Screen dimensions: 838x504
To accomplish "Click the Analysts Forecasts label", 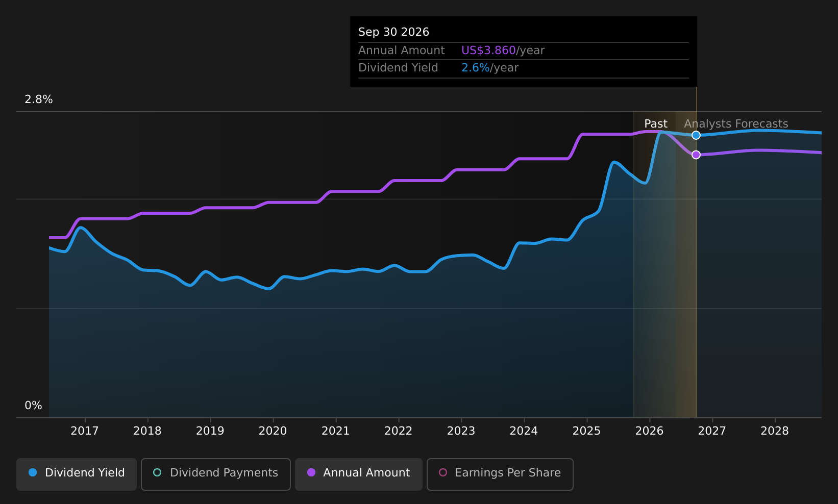I will pyautogui.click(x=736, y=124).
